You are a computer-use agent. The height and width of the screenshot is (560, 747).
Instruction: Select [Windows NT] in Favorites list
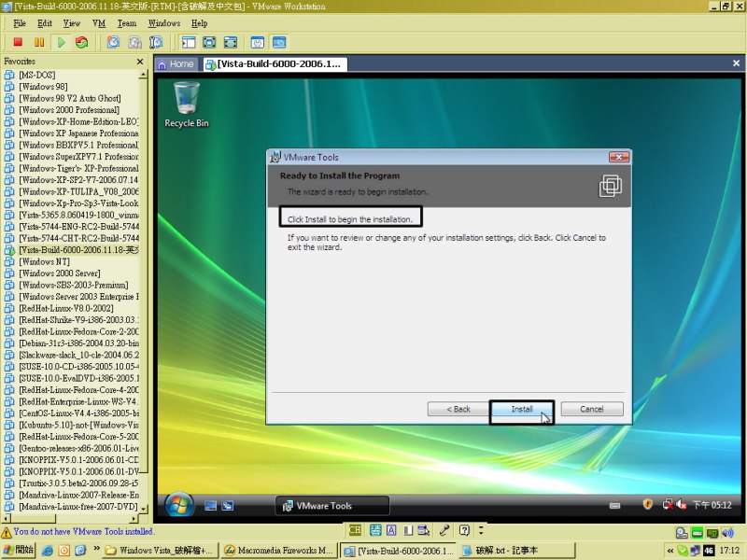pos(44,261)
